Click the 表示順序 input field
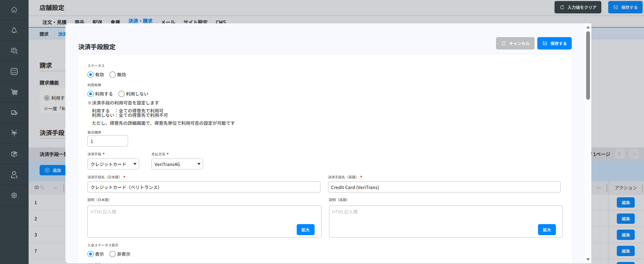 tap(108, 141)
